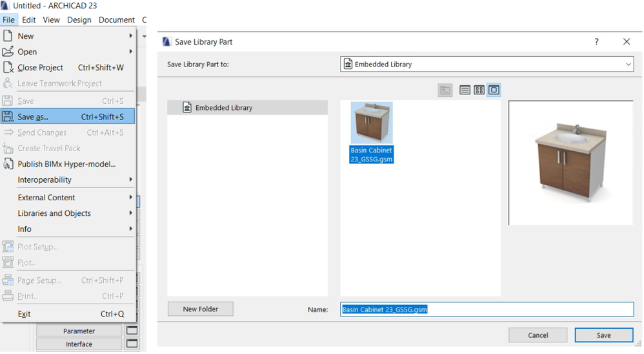Choose Exit from File menu
This screenshot has width=644, height=354.
coord(68,314)
